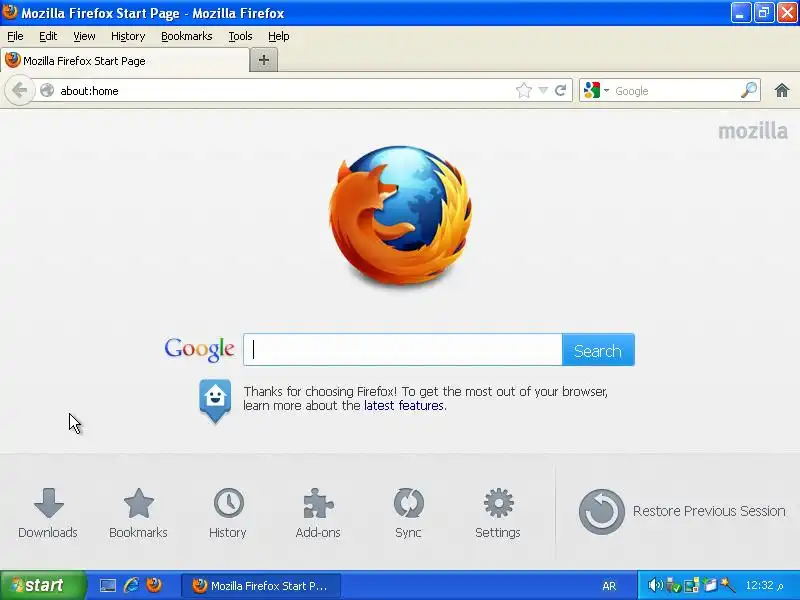Screen dimensions: 800x600
Task: Click the Home icon in the toolbar
Action: click(782, 91)
